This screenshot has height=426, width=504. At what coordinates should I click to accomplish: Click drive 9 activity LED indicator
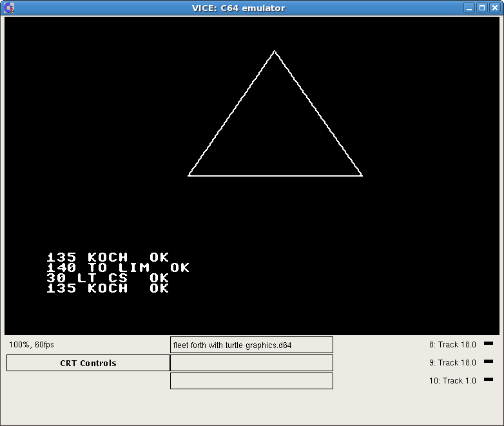pyautogui.click(x=488, y=362)
